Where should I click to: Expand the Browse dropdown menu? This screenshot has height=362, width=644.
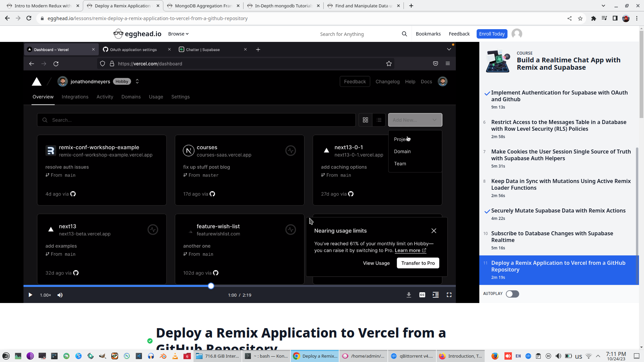click(178, 34)
